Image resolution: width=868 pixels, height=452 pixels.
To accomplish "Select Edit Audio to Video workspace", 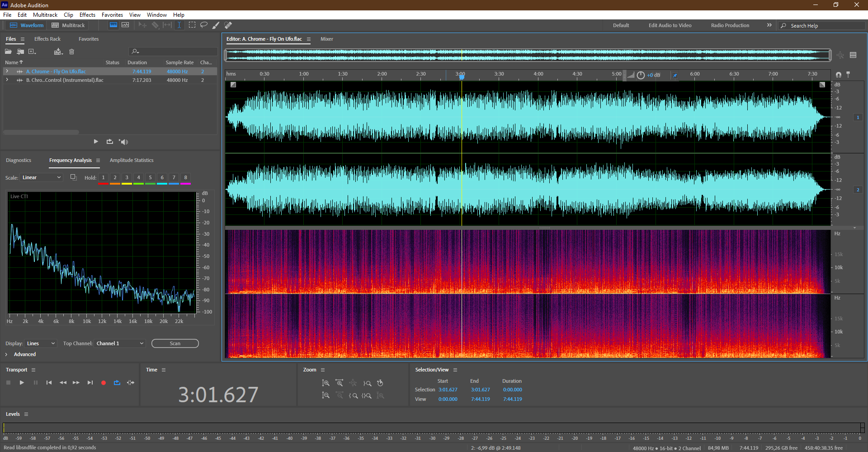I will [670, 25].
